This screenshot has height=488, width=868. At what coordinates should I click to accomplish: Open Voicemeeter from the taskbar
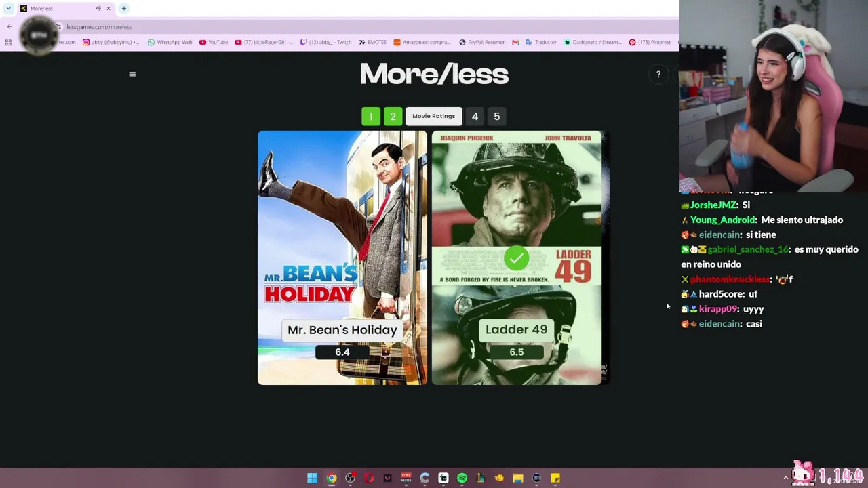click(406, 478)
